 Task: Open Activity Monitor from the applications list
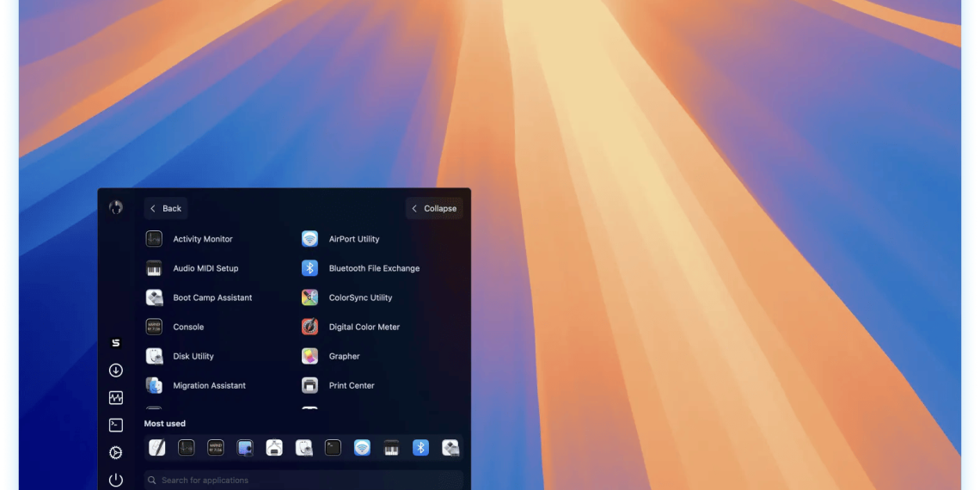(202, 239)
